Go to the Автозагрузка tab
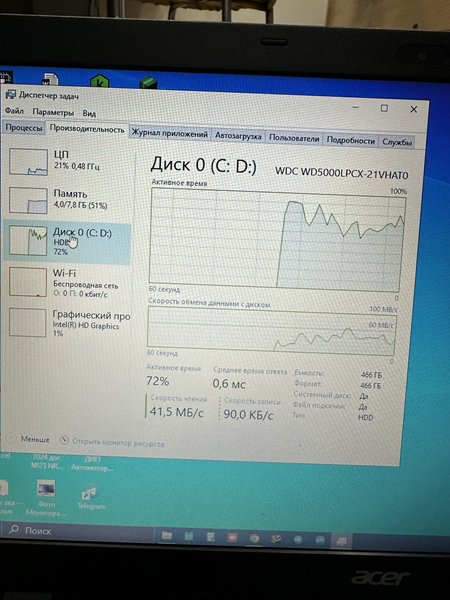The width and height of the screenshot is (450, 600). tap(238, 136)
